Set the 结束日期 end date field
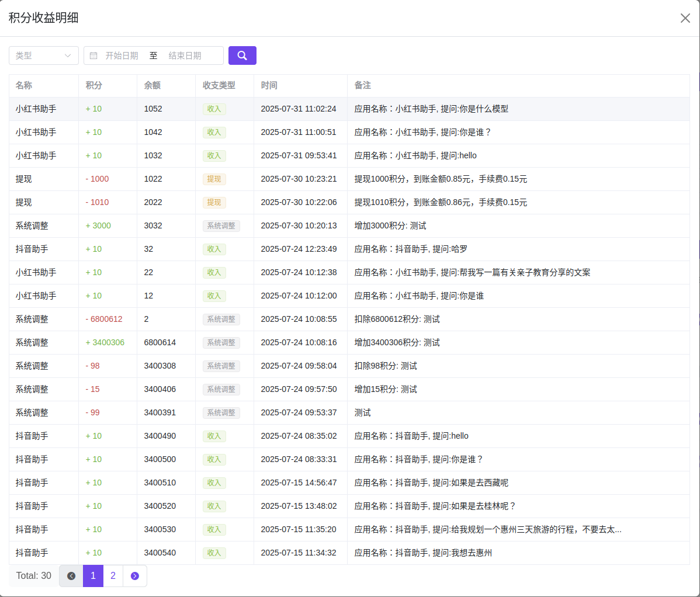 coord(185,55)
